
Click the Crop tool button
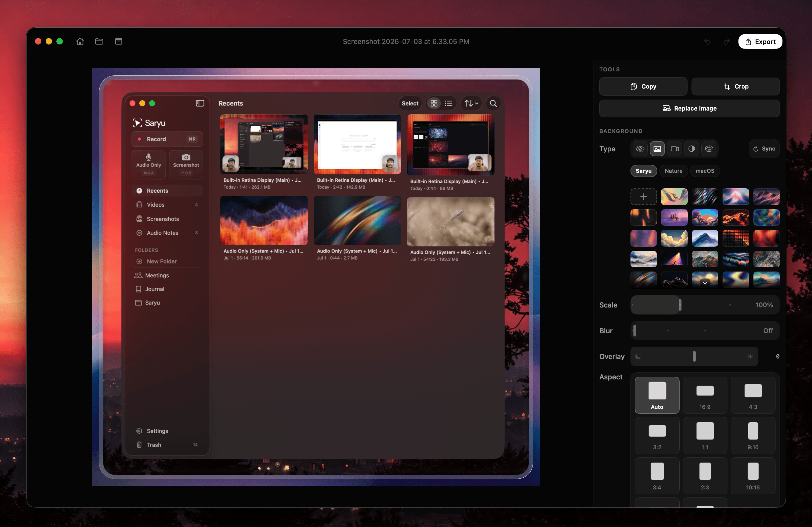point(735,87)
